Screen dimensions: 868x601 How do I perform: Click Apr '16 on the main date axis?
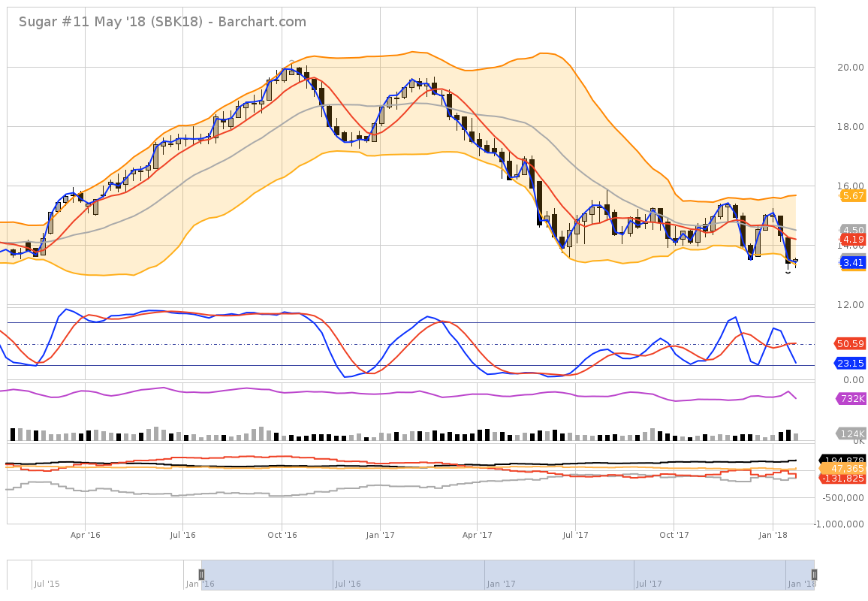(x=86, y=535)
